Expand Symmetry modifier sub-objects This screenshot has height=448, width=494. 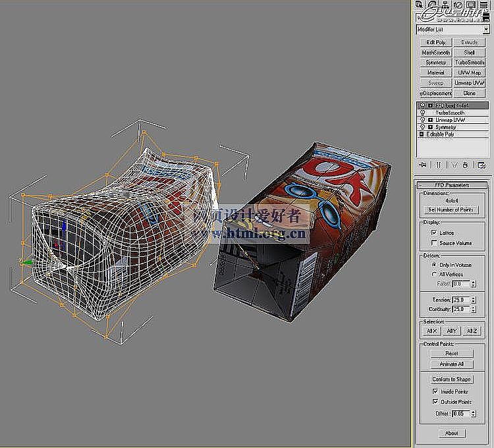click(x=430, y=127)
